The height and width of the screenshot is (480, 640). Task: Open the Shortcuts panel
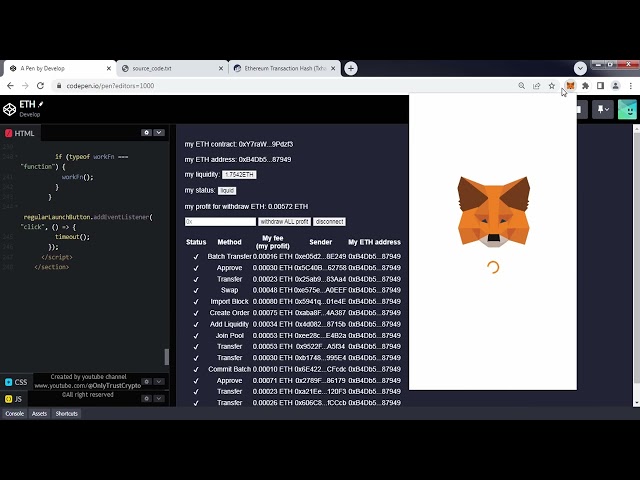click(x=67, y=413)
